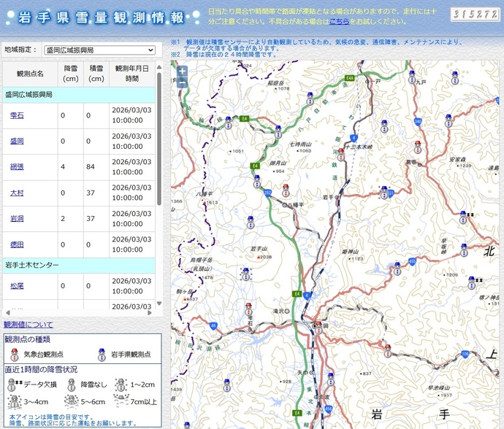Zoom out the map with minus button
504x429 pixels.
coord(183,82)
